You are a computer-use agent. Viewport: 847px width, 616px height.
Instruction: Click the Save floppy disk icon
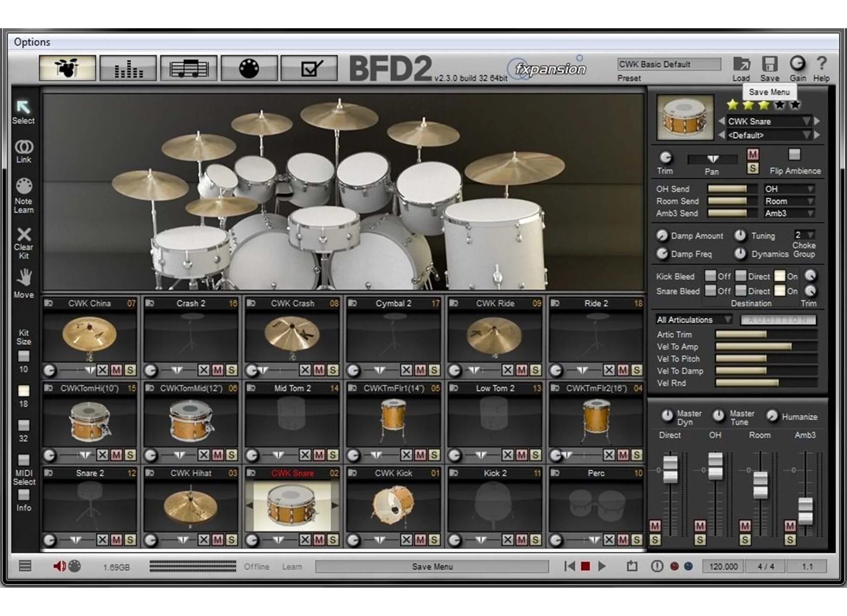770,64
